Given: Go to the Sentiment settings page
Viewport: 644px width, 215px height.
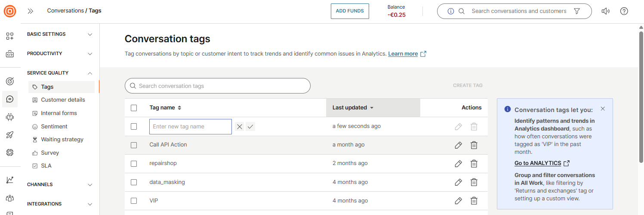Looking at the screenshot, I should pos(54,127).
